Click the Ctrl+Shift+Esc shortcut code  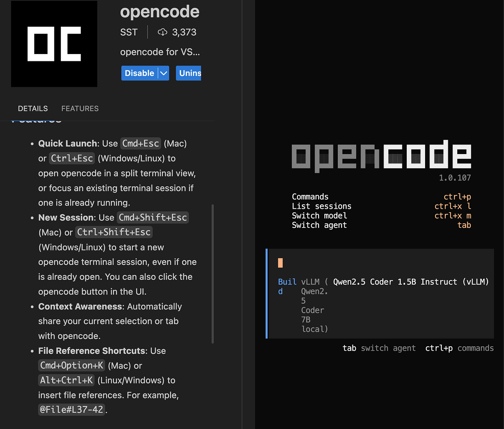click(114, 232)
